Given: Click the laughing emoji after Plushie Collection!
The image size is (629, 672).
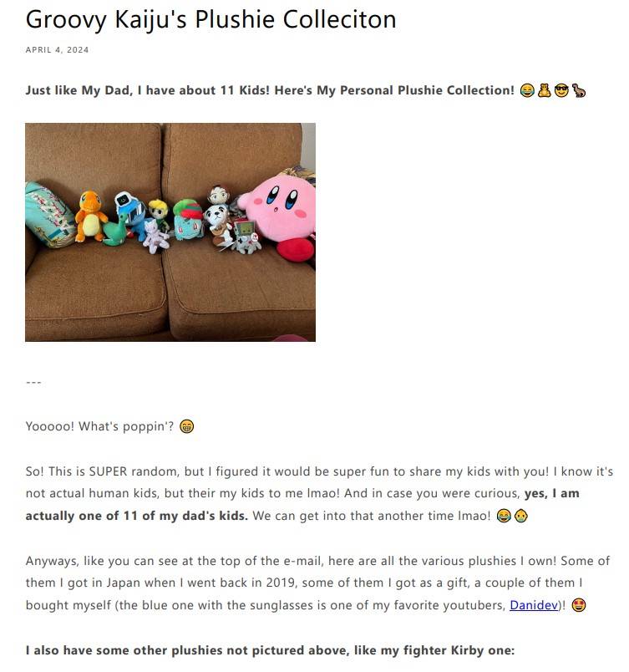Looking at the screenshot, I should pos(527,90).
